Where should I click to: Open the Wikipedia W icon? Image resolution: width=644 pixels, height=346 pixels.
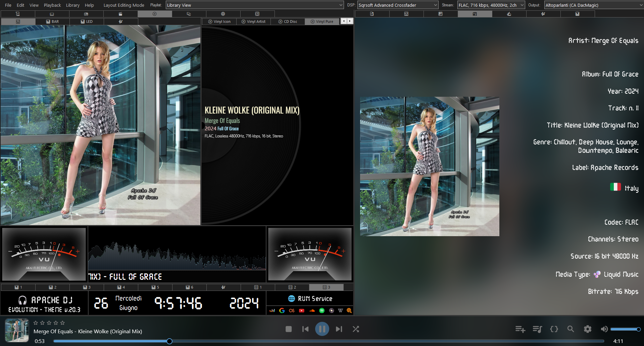[x=340, y=310]
